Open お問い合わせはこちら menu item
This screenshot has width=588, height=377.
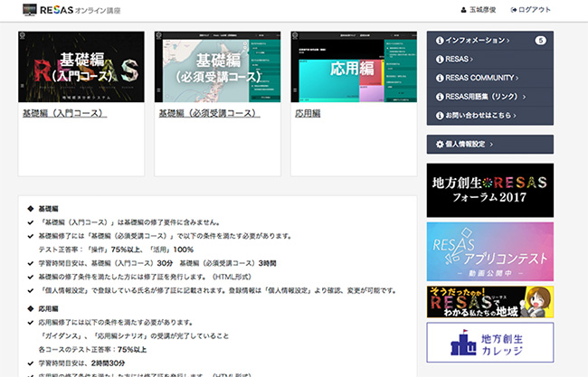pyautogui.click(x=490, y=116)
